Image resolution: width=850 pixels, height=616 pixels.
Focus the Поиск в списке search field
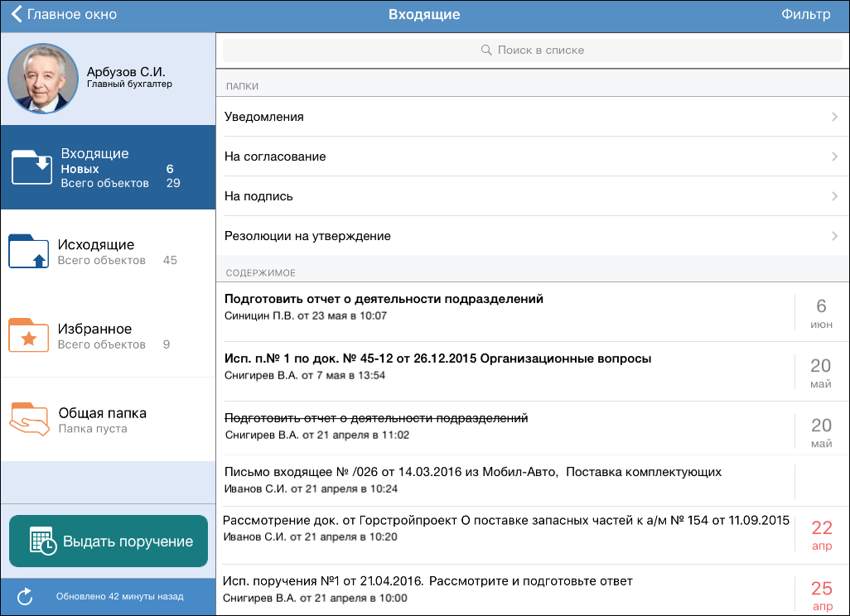coord(533,50)
